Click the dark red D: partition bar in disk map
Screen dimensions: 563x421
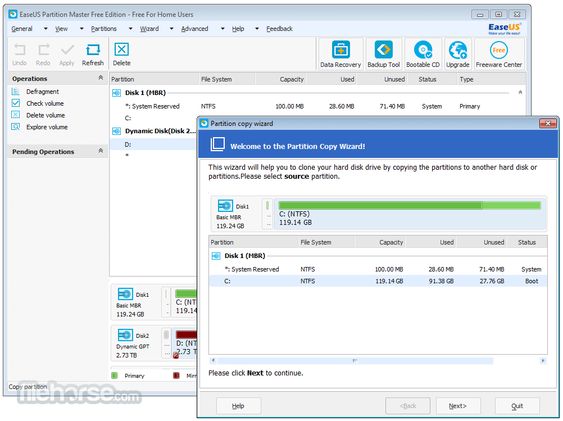[186, 335]
